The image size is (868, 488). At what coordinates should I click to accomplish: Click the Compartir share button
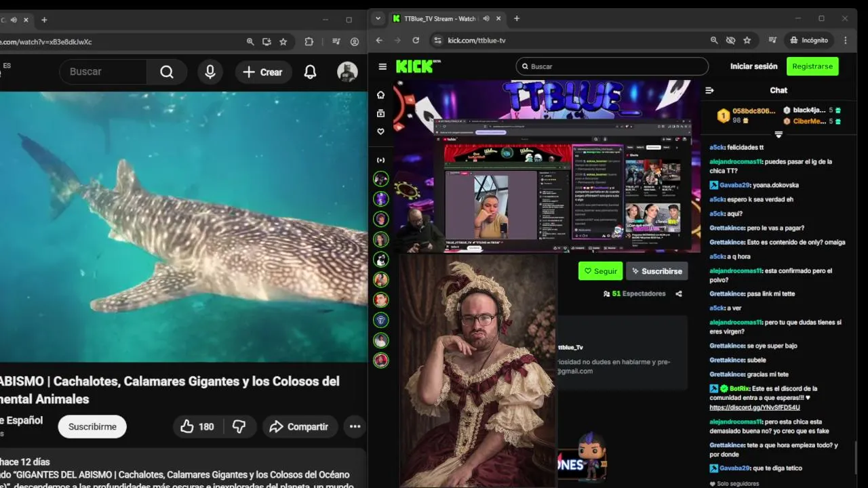(x=298, y=426)
